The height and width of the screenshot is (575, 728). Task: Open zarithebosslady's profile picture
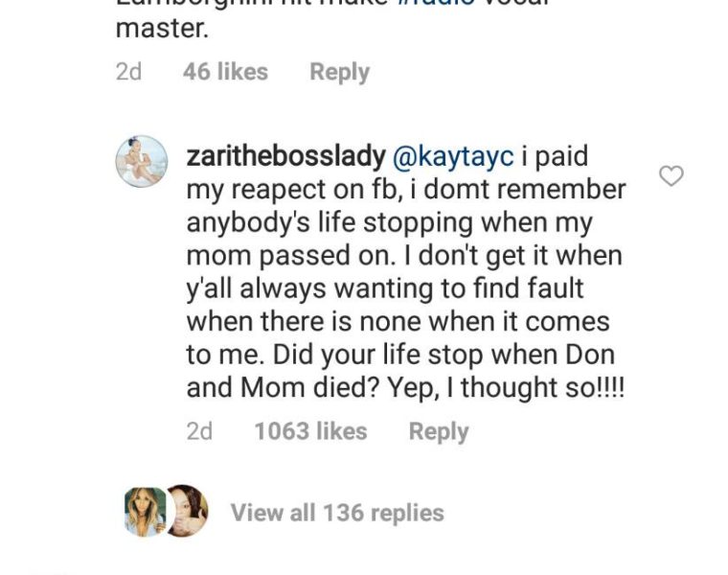[141, 160]
